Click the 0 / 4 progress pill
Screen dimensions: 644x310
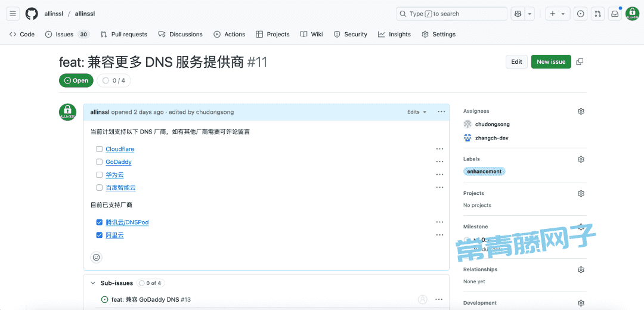(x=114, y=80)
